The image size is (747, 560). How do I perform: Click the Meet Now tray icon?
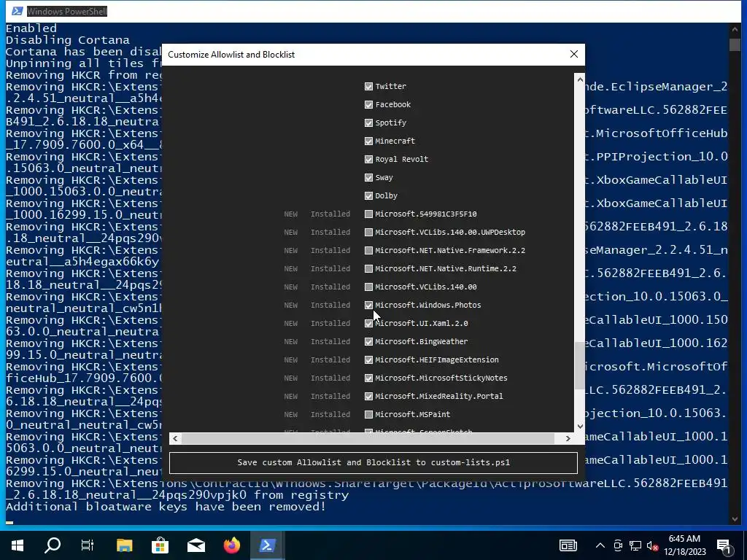(618, 545)
